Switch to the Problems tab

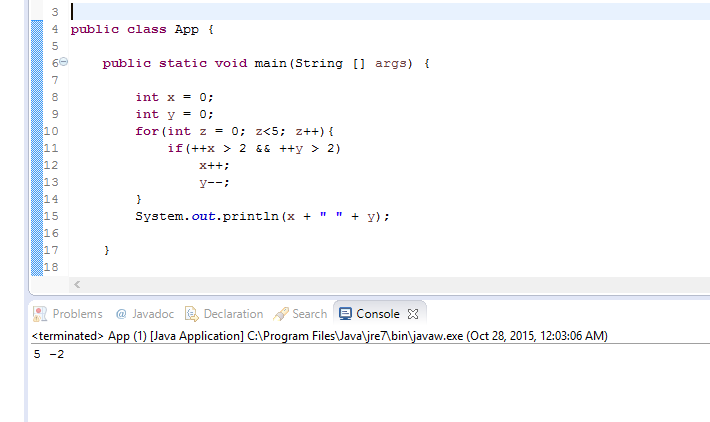pyautogui.click(x=77, y=314)
